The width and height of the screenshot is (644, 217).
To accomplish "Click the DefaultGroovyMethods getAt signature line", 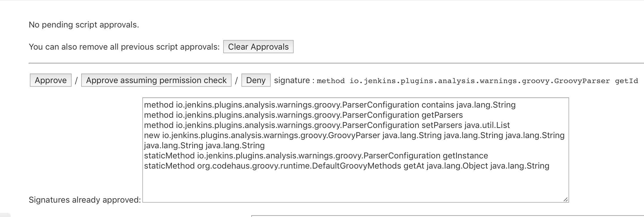I will click(346, 166).
